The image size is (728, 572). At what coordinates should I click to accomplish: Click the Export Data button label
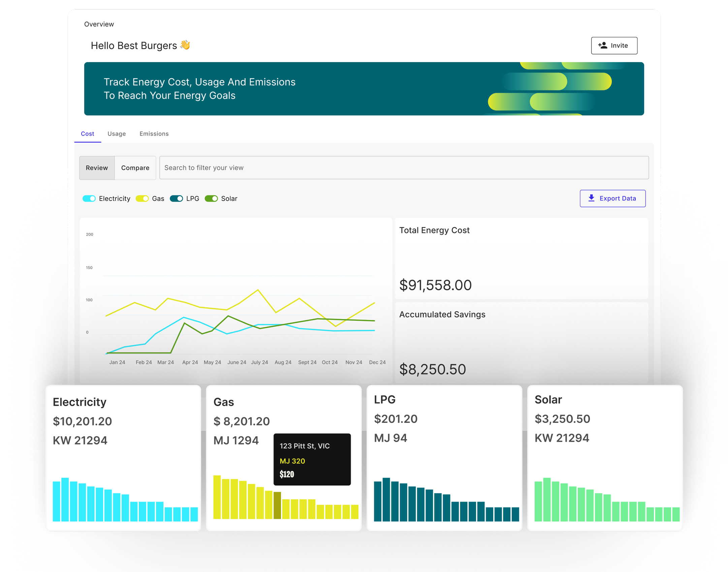618,198
